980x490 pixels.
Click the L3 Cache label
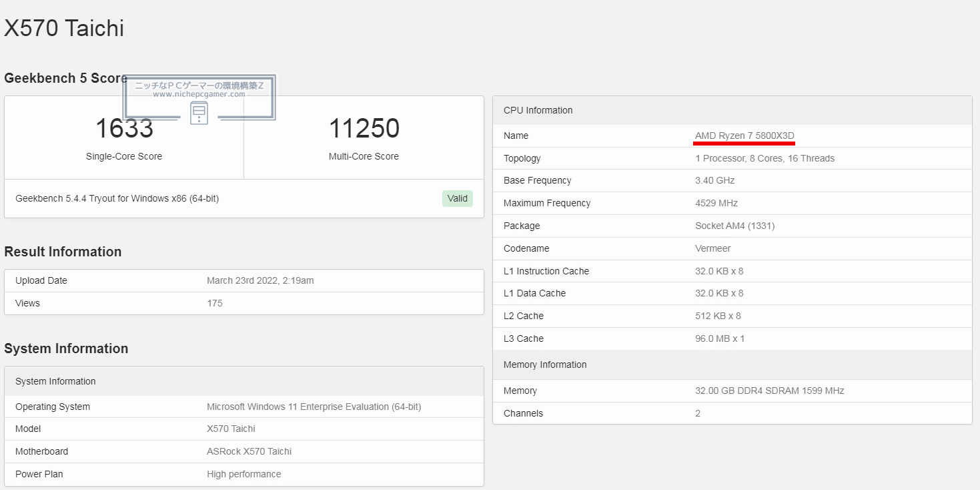point(524,338)
